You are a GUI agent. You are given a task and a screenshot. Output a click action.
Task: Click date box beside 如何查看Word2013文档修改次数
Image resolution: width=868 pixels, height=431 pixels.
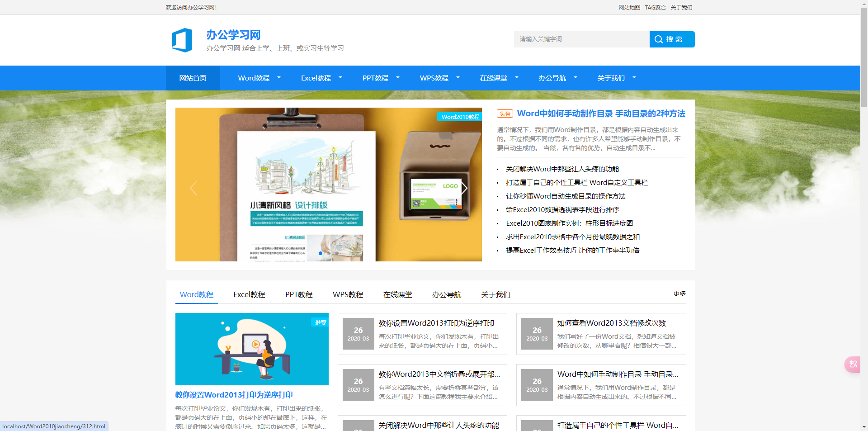(537, 334)
